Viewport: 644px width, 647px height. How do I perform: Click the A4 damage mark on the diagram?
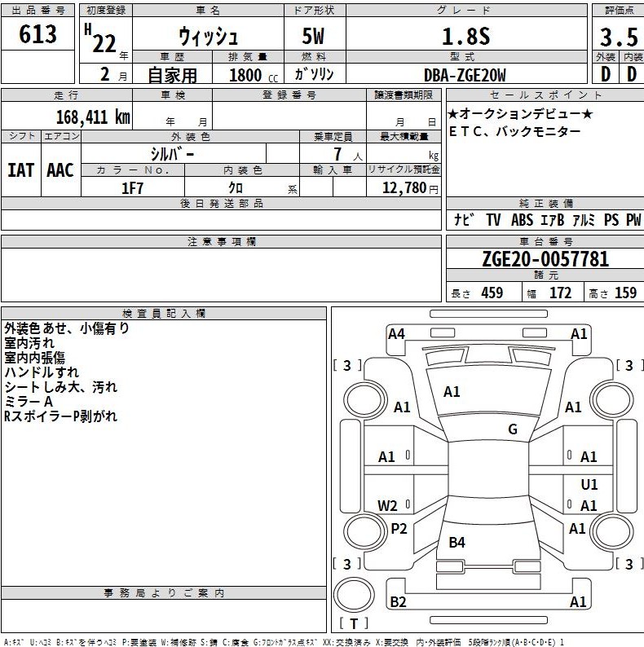(x=396, y=334)
